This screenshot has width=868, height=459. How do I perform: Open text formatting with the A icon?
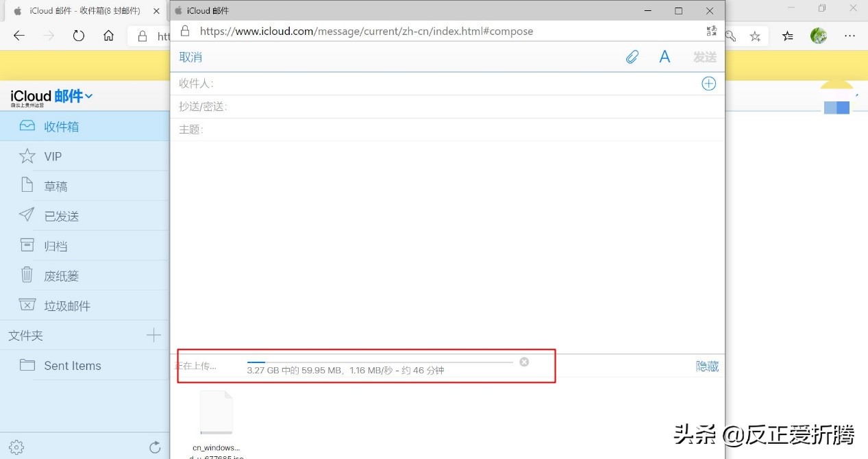664,57
